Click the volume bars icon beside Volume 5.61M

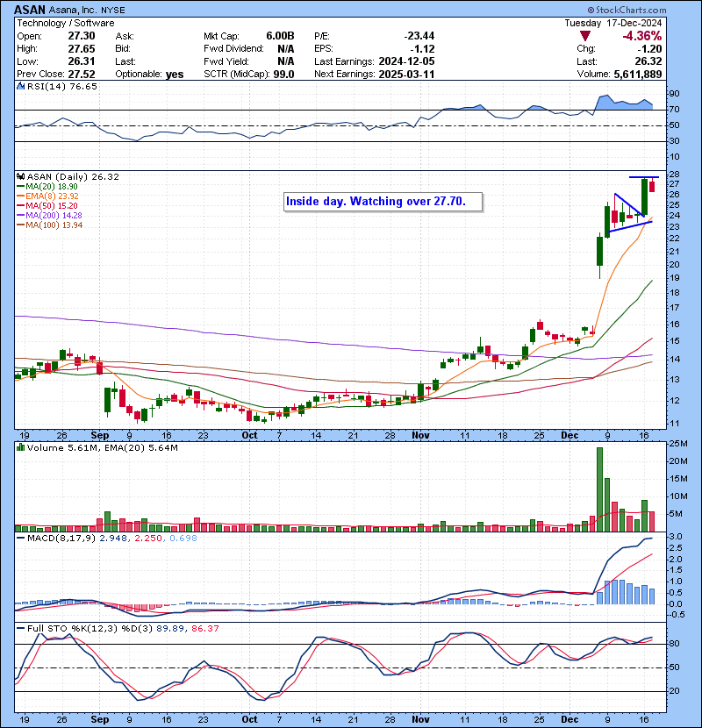[x=20, y=447]
